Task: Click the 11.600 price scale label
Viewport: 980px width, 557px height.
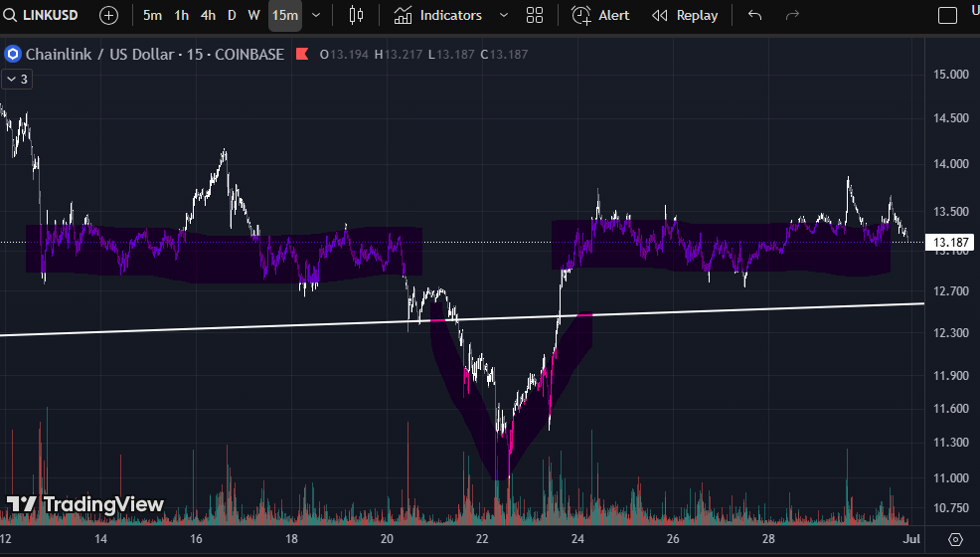Action: pos(950,409)
